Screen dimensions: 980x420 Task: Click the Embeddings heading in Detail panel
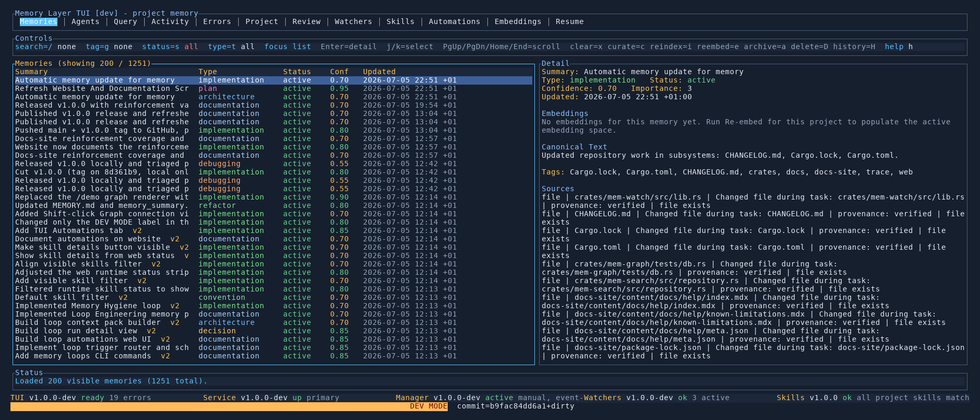[565, 113]
